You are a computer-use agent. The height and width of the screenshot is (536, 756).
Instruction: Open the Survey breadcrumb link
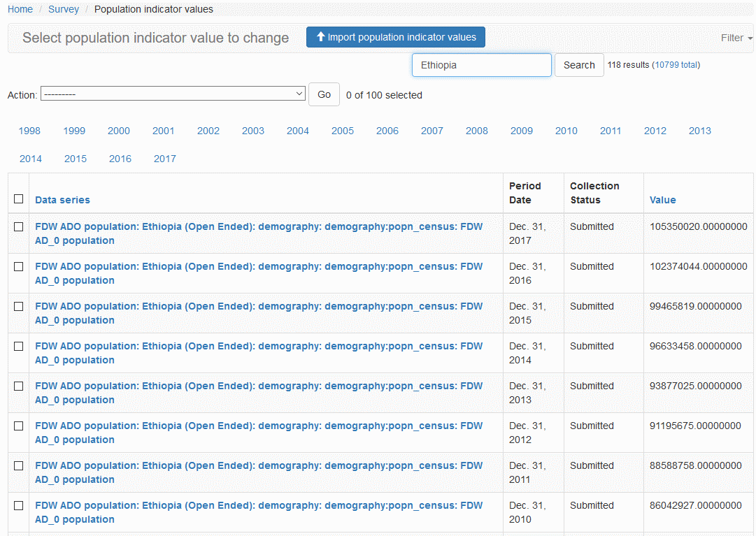(63, 9)
